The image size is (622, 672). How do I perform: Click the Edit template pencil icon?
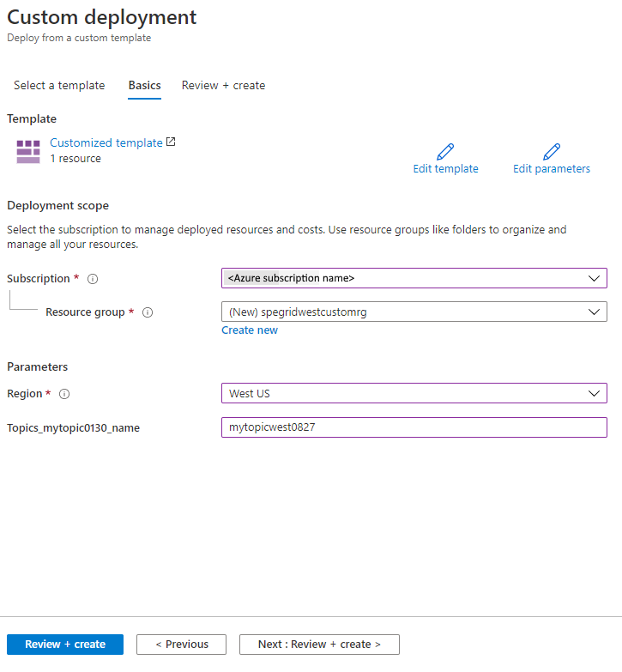coord(445,152)
